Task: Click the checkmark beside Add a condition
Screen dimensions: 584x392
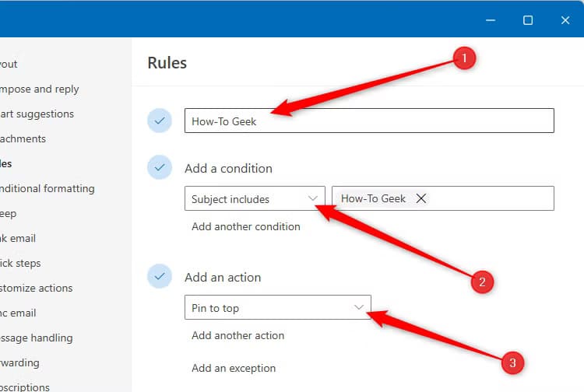Action: click(160, 167)
